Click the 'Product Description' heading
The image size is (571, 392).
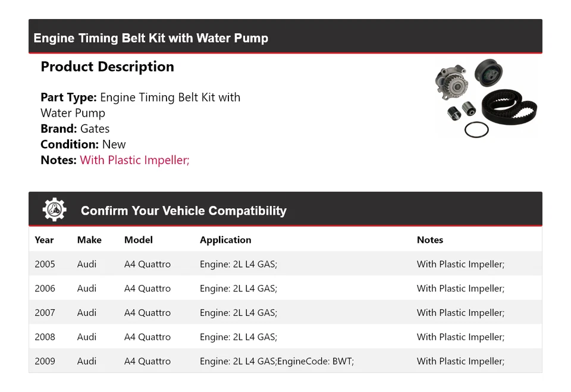107,67
